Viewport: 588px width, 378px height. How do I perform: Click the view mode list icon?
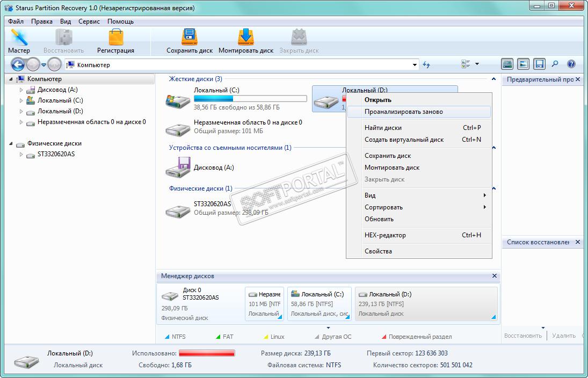(x=466, y=64)
